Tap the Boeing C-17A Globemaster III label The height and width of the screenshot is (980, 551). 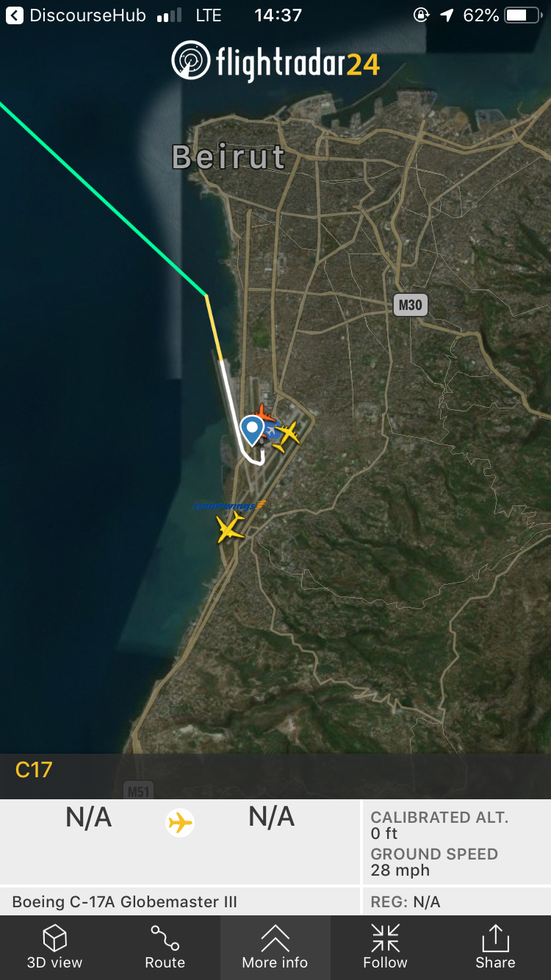click(x=125, y=902)
